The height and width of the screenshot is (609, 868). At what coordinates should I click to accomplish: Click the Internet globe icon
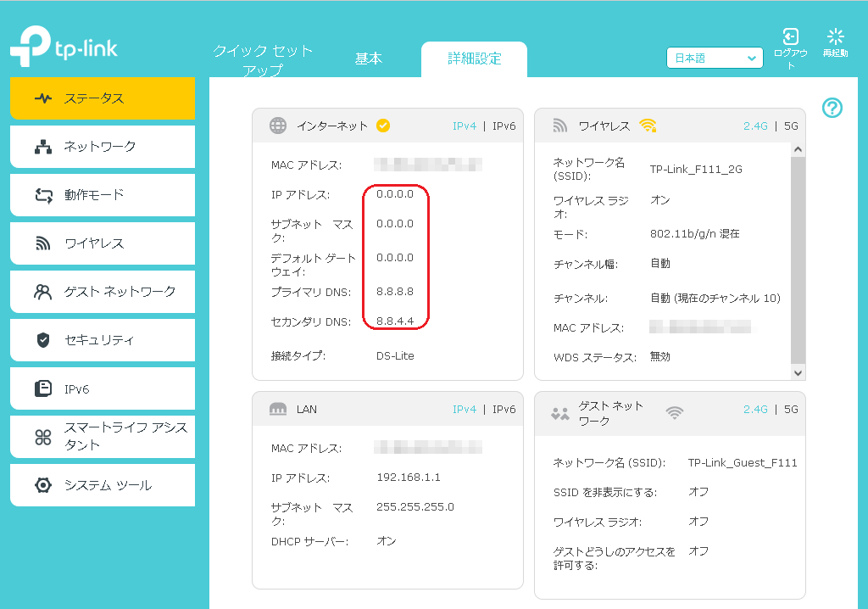point(278,126)
